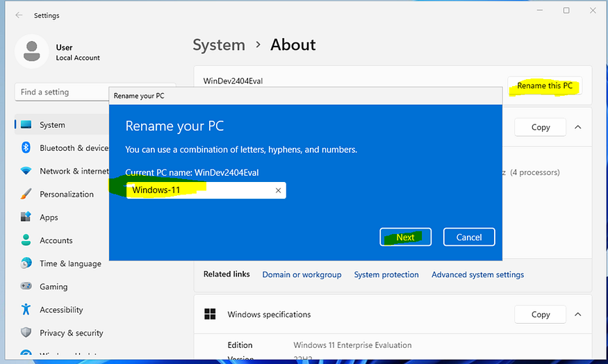Click the Current PC name text in dialog
The image size is (608, 364).
point(192,172)
